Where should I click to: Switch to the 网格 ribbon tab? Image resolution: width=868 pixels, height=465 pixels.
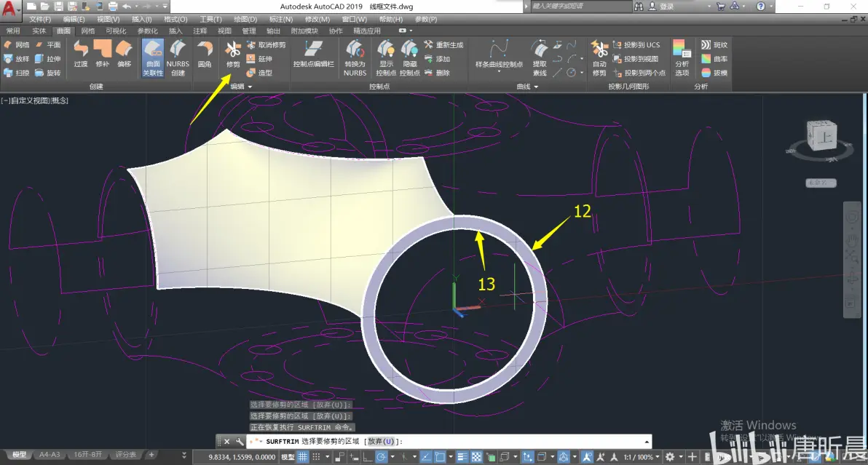click(88, 31)
